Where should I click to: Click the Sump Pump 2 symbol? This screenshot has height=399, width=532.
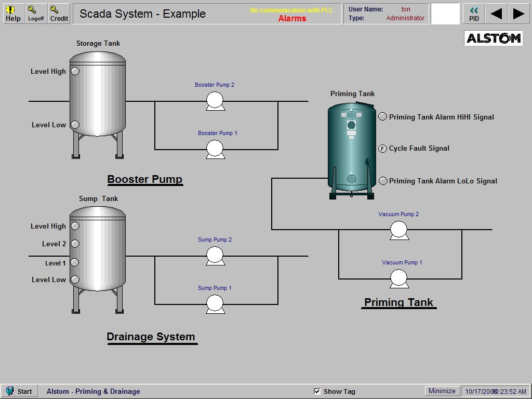pos(215,255)
